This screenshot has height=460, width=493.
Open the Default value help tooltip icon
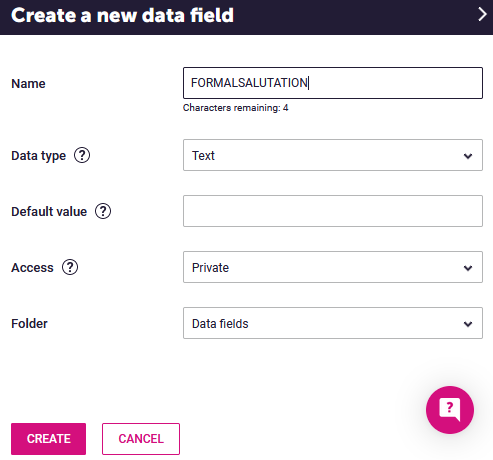click(103, 211)
